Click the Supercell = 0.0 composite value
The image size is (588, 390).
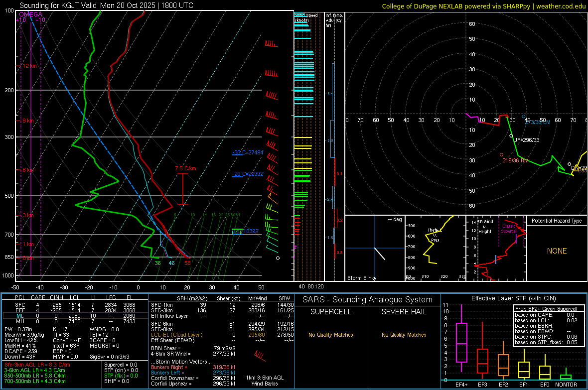[121, 365]
